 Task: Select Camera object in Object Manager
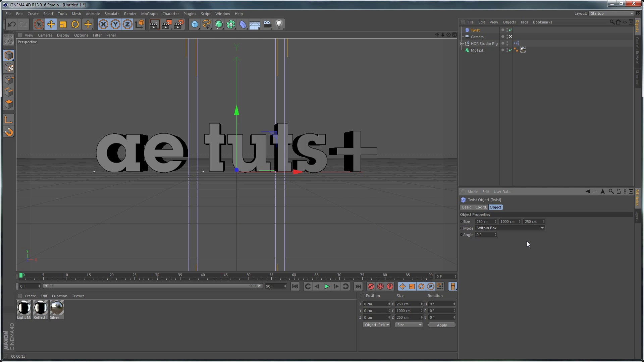click(x=477, y=37)
